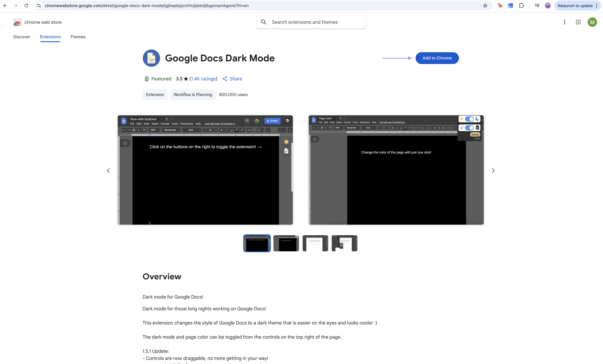
Task: Bookmark this page using the star icon
Action: pos(485,5)
